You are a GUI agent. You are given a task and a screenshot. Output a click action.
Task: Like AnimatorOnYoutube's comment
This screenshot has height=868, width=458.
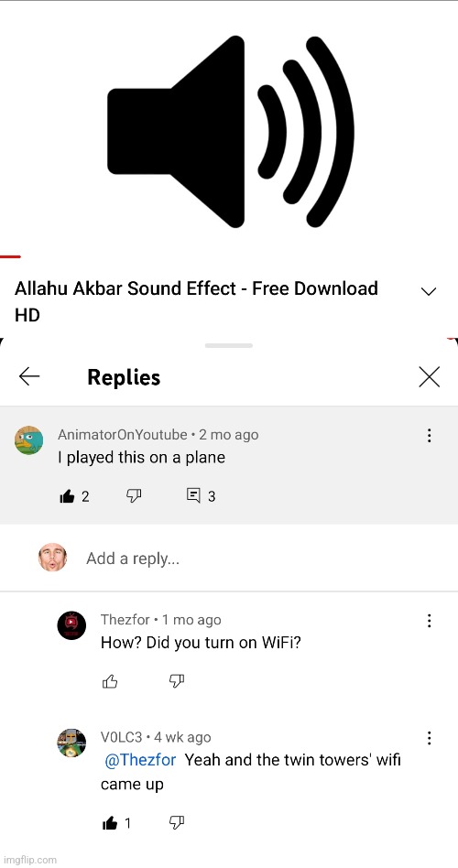(67, 496)
